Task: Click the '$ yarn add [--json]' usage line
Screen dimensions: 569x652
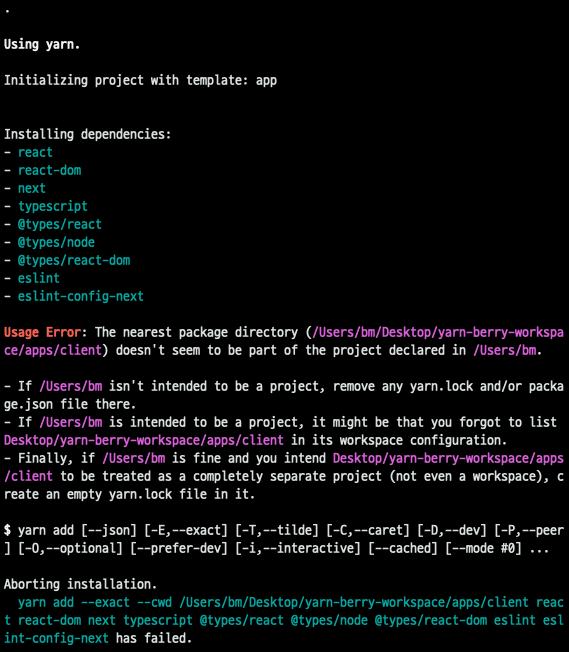Action: tap(70, 530)
